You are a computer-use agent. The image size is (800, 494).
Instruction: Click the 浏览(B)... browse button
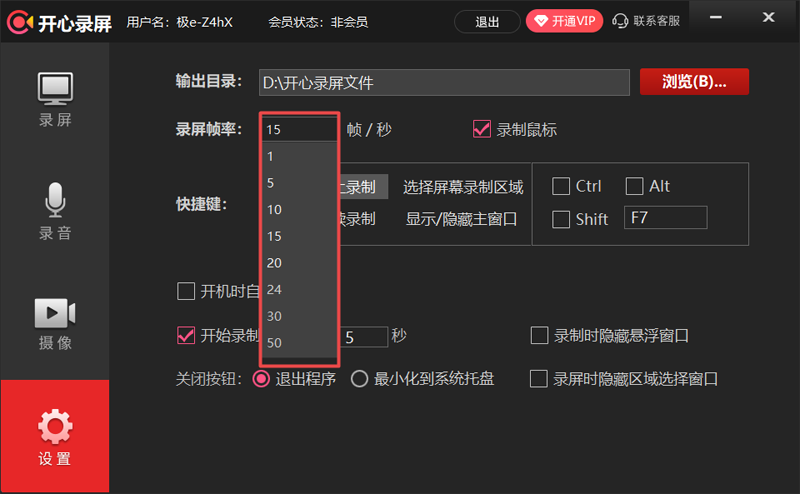[694, 82]
